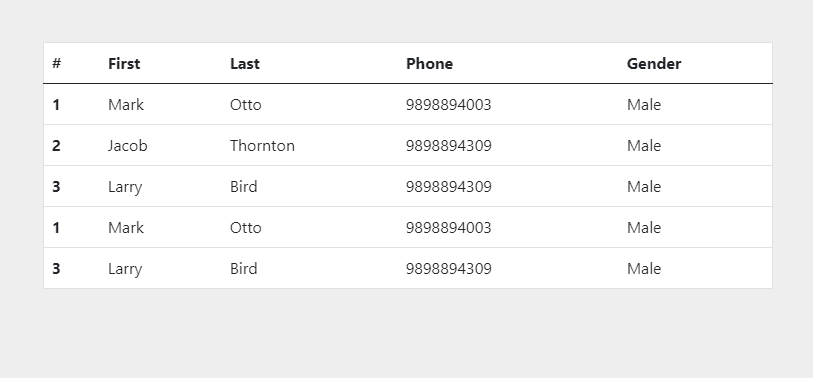Click the "Last" column header
Image resolution: width=813 pixels, height=378 pixels.
(x=245, y=63)
